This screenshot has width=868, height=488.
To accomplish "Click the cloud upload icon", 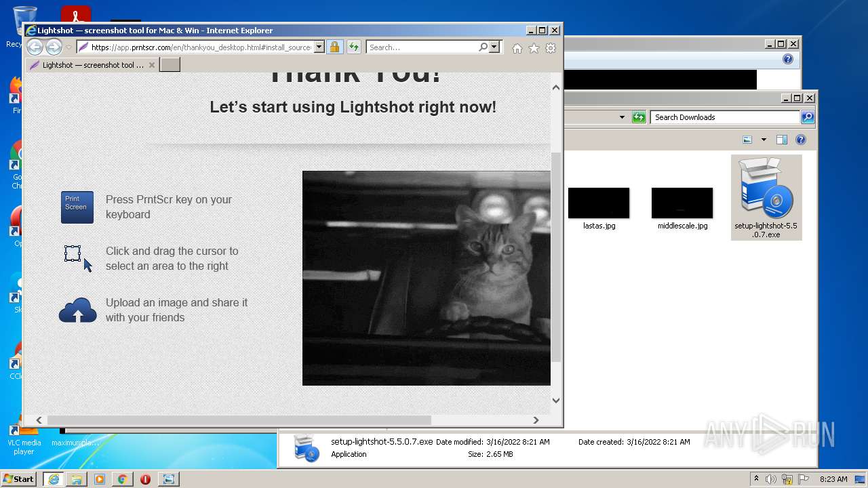I will point(78,310).
